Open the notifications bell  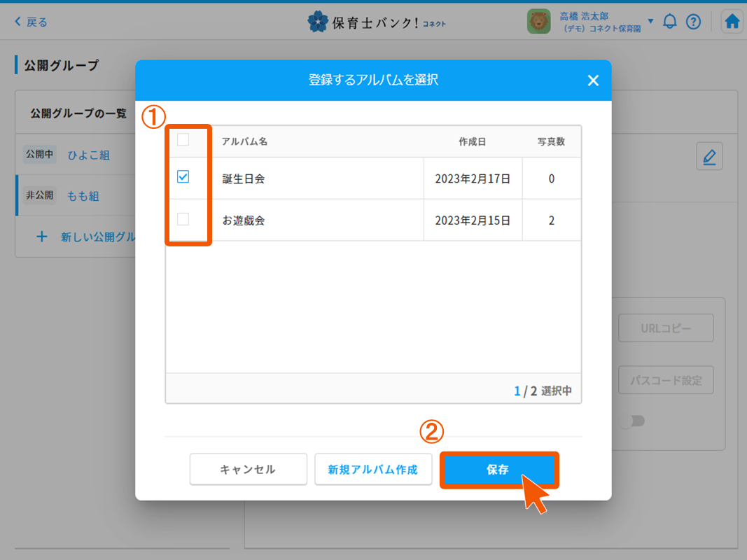[669, 21]
